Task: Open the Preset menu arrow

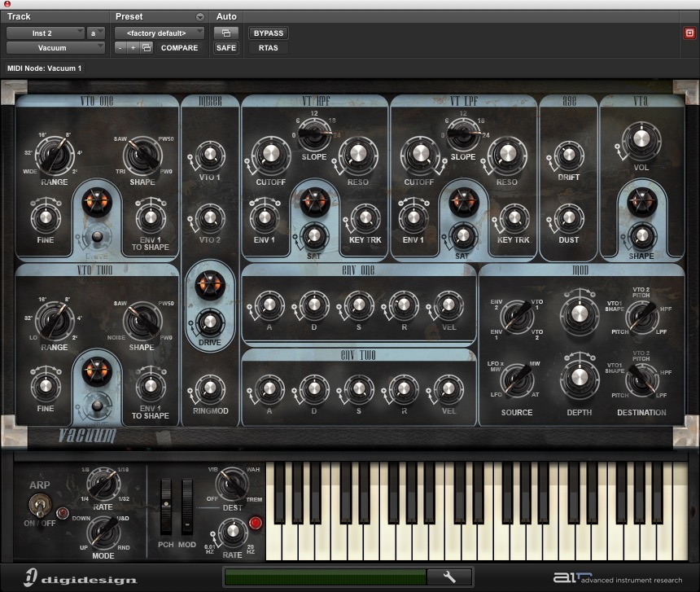Action: click(200, 17)
